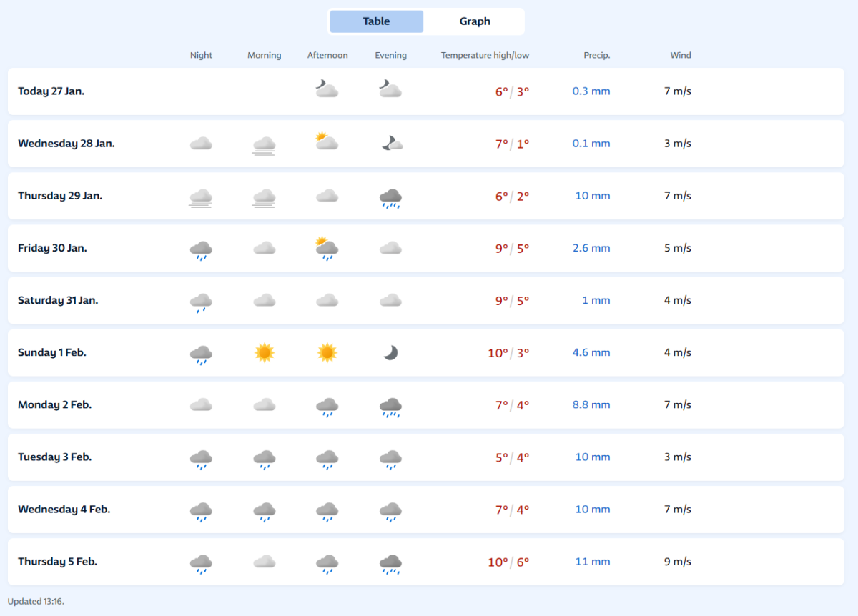Click the 9 m/s wind value
The width and height of the screenshot is (858, 616).
pos(677,562)
